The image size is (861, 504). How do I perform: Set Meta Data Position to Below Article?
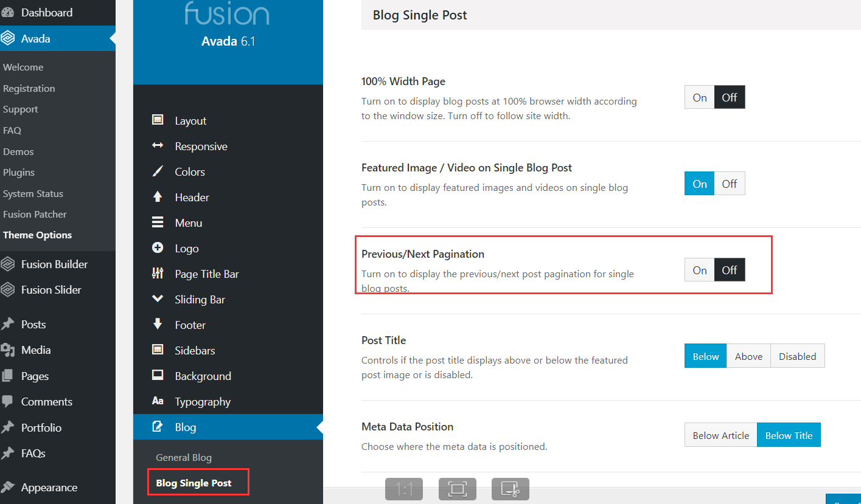click(x=721, y=435)
